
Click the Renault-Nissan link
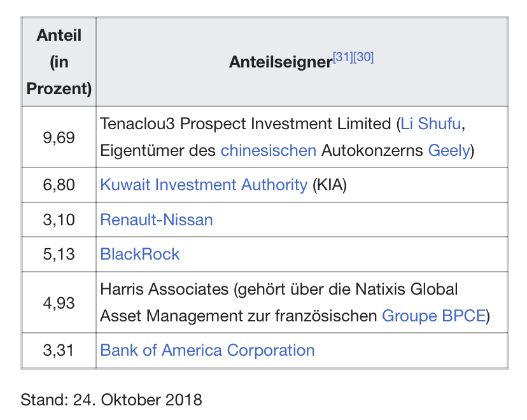157,220
